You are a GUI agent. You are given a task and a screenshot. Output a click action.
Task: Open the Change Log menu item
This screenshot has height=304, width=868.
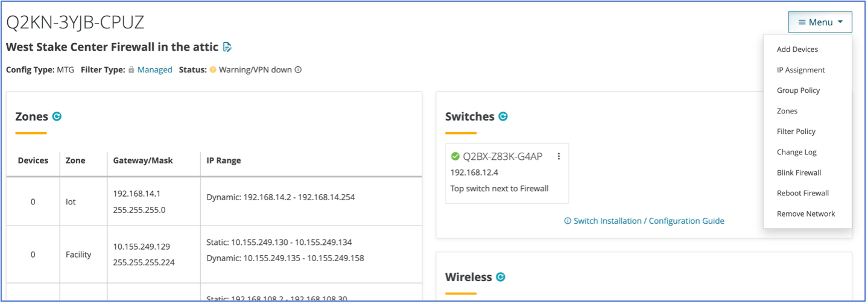796,152
